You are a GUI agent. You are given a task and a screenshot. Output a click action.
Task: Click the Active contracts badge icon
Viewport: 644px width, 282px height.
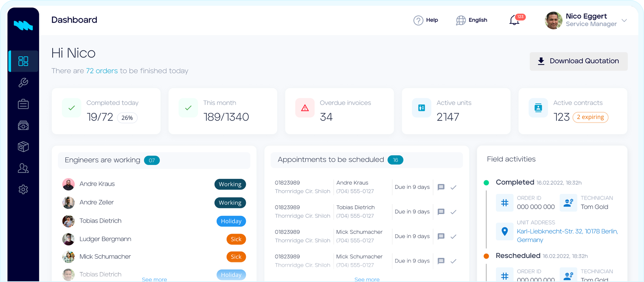pos(538,108)
